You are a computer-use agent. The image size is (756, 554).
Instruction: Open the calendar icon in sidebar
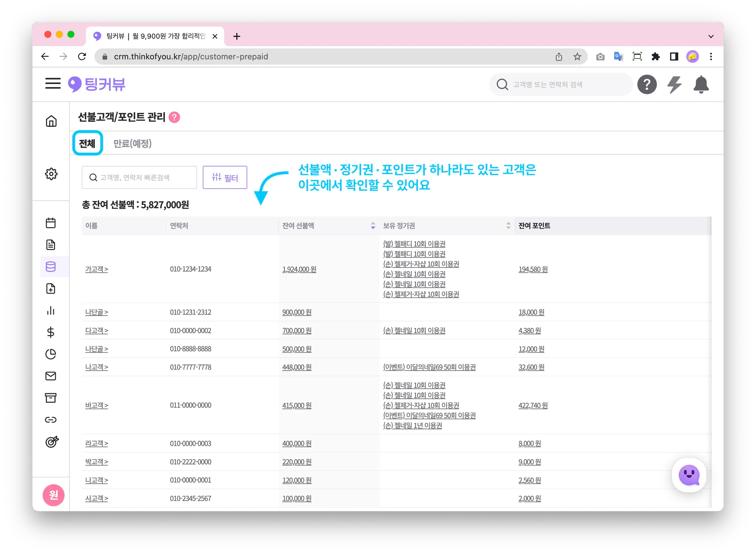coord(51,223)
